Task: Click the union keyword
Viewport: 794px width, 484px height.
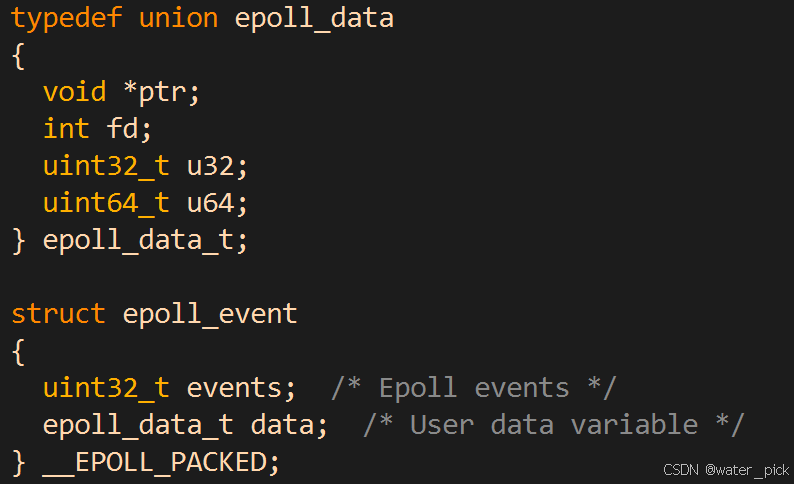Action: pyautogui.click(x=179, y=19)
